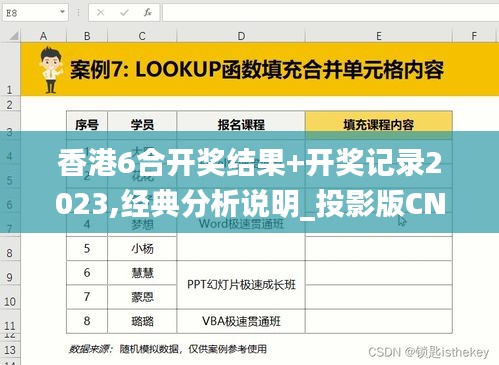Screen dimensions: 499x365
Task: Click the empty fill cell in 蒙恩 row
Action: tap(379, 297)
